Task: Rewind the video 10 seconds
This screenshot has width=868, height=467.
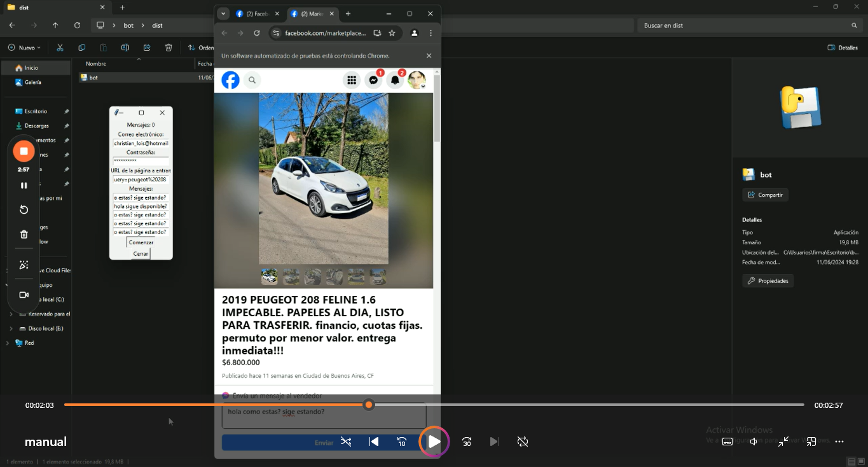Action: click(x=402, y=442)
